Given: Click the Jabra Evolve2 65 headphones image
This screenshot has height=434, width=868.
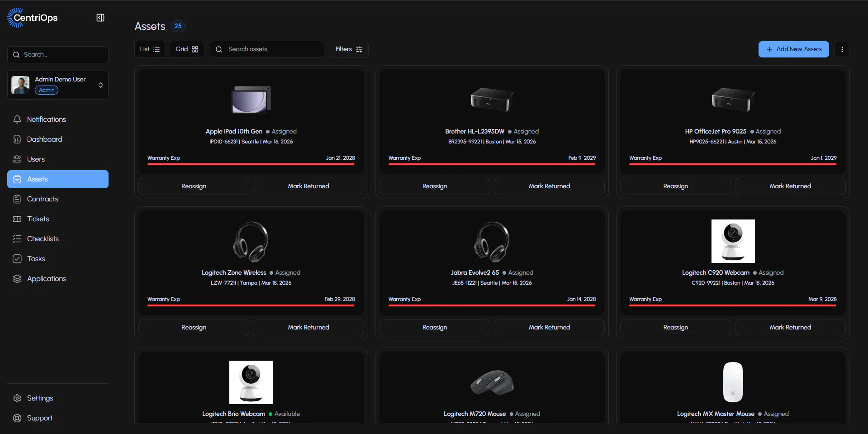Looking at the screenshot, I should [x=492, y=241].
